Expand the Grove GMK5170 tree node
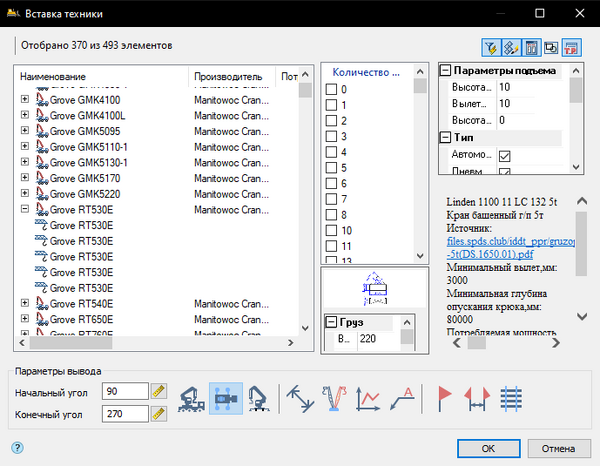600x466 pixels. coord(25,178)
